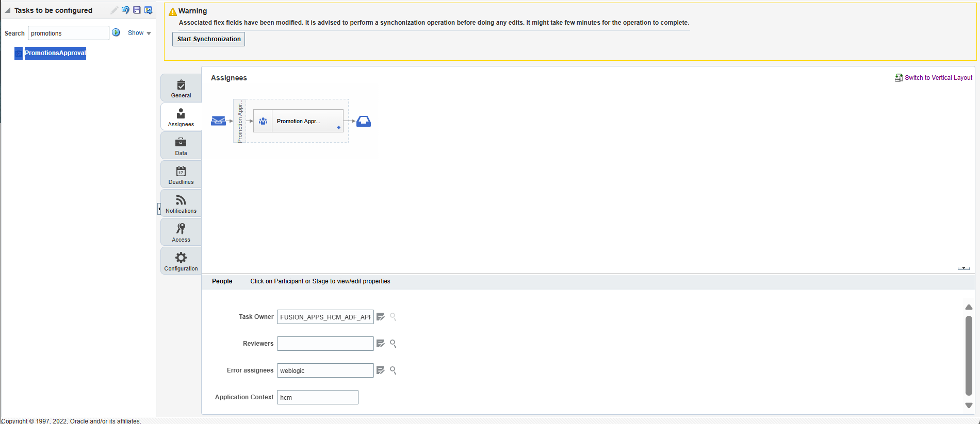980x424 pixels.
Task: Click the inbox tray end node icon
Action: pos(364,121)
